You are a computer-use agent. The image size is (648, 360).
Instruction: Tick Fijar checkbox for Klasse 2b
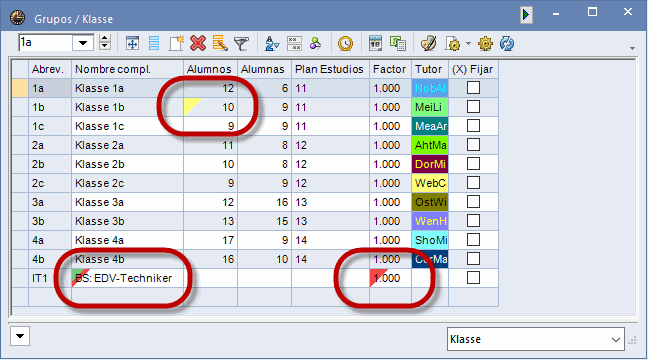click(x=473, y=164)
